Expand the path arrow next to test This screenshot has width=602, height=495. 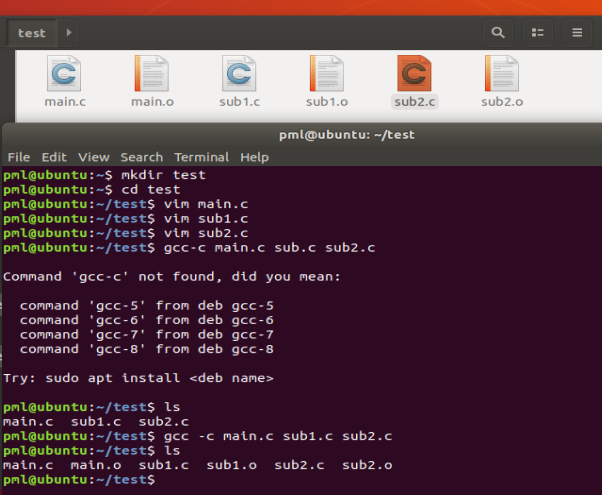point(68,33)
